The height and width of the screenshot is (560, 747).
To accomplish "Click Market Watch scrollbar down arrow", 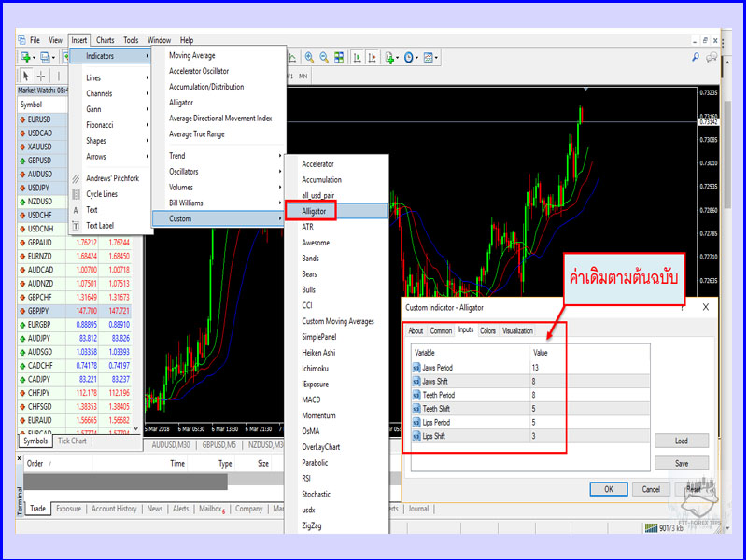I will [135, 428].
